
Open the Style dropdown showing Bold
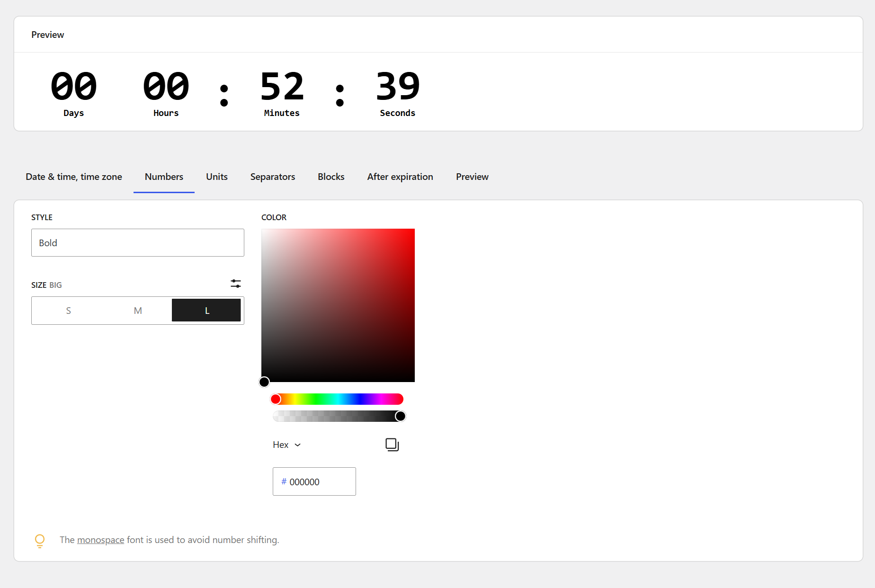pos(138,243)
